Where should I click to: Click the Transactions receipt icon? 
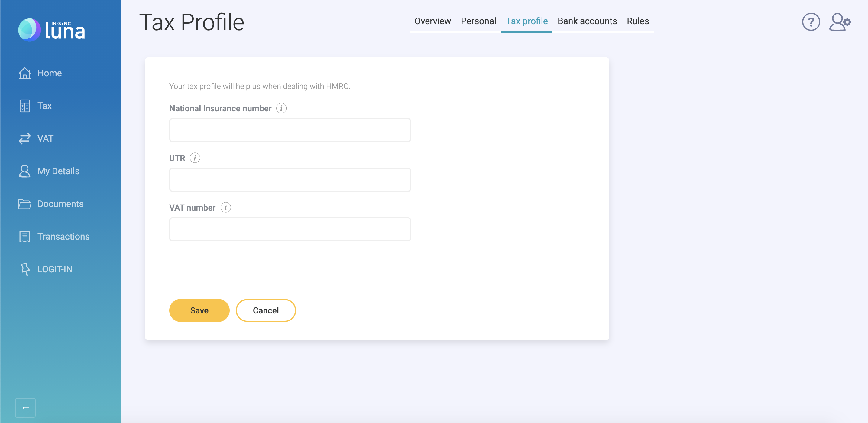point(24,236)
